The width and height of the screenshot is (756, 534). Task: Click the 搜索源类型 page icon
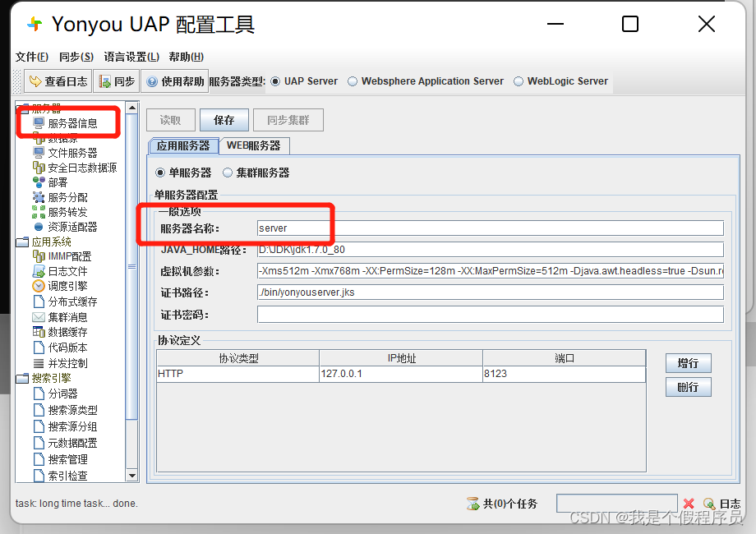pyautogui.click(x=39, y=410)
